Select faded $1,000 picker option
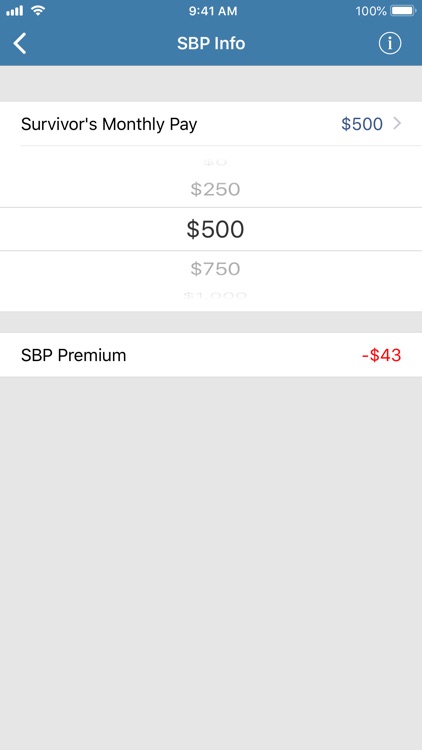 [x=215, y=296]
